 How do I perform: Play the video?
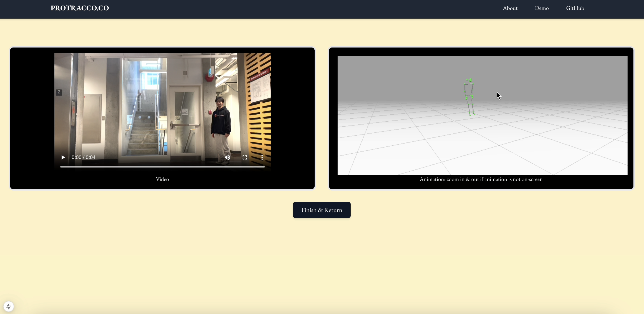63,157
